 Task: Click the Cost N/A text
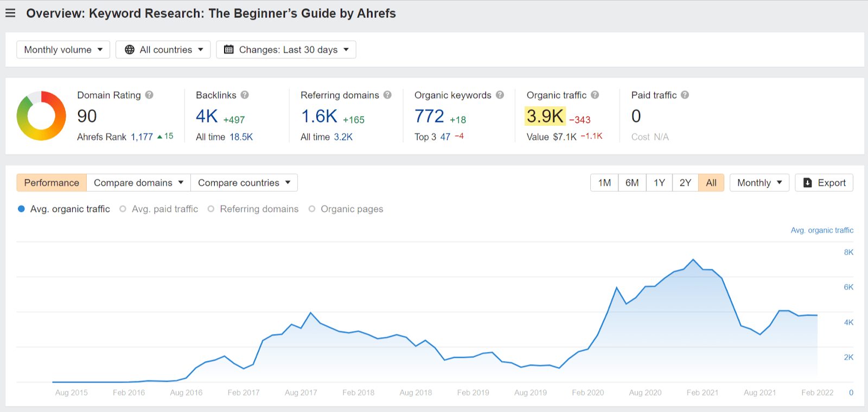650,137
